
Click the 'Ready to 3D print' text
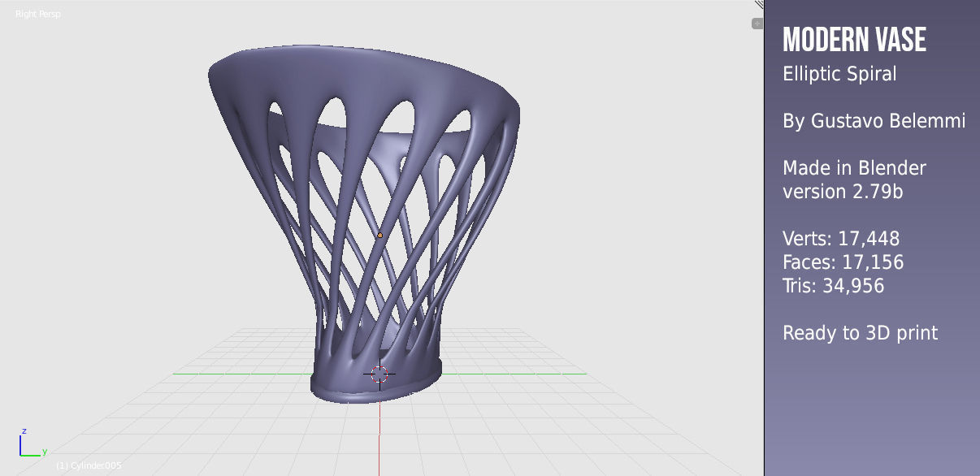(860, 333)
